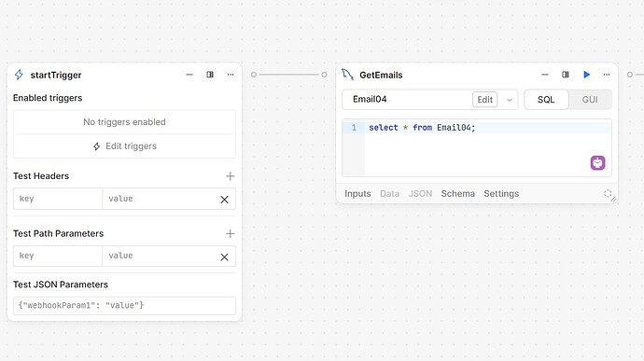Click the GetEmails MySQL resource icon
The height and width of the screenshot is (361, 644).
pyautogui.click(x=347, y=75)
